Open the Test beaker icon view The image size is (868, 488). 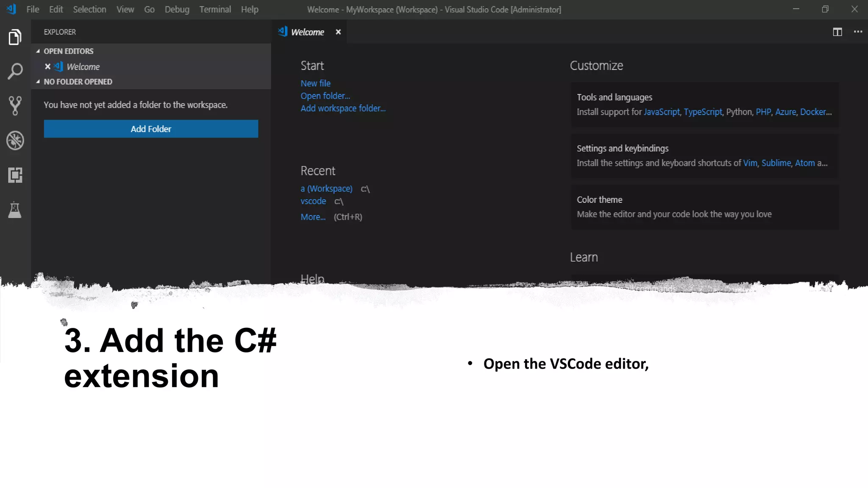(15, 210)
